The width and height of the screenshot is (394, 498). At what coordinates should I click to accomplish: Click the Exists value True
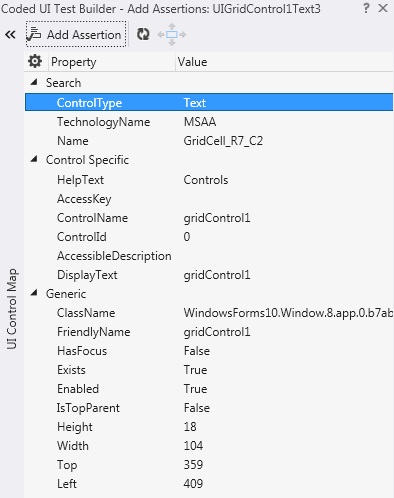click(195, 370)
